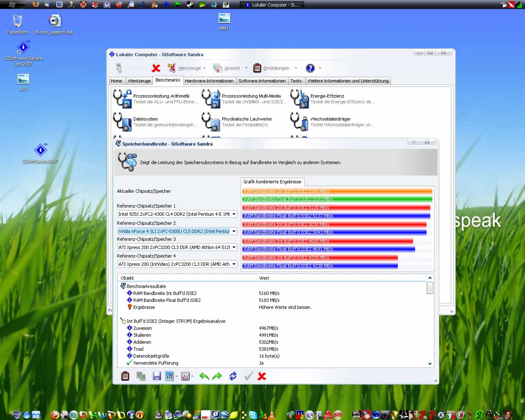Click the Papierkorb desktop icon
Image resolution: width=525 pixels, height=420 pixels.
(x=18, y=24)
